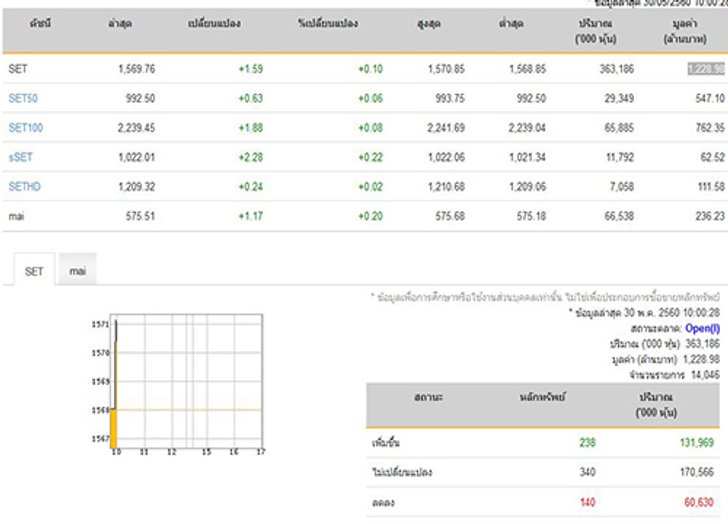The image size is (728, 524).
Task: Click SET50 value 547.10
Action: [710, 98]
